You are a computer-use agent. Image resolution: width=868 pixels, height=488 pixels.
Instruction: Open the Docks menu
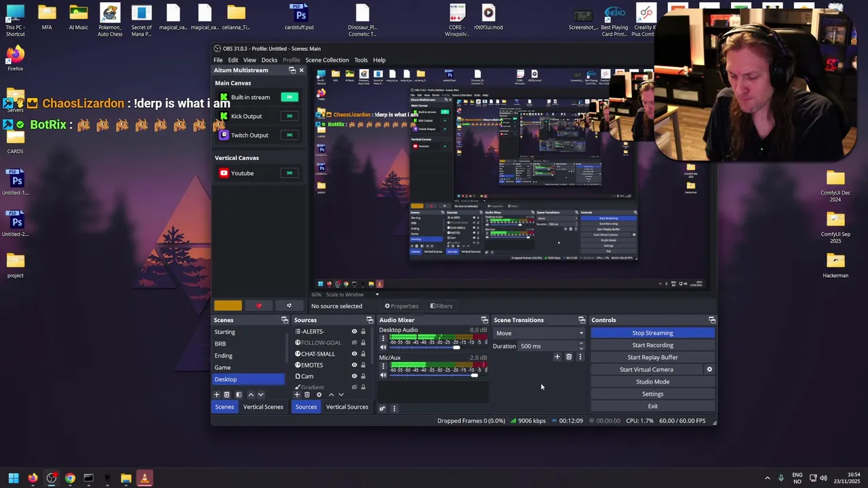coord(269,60)
